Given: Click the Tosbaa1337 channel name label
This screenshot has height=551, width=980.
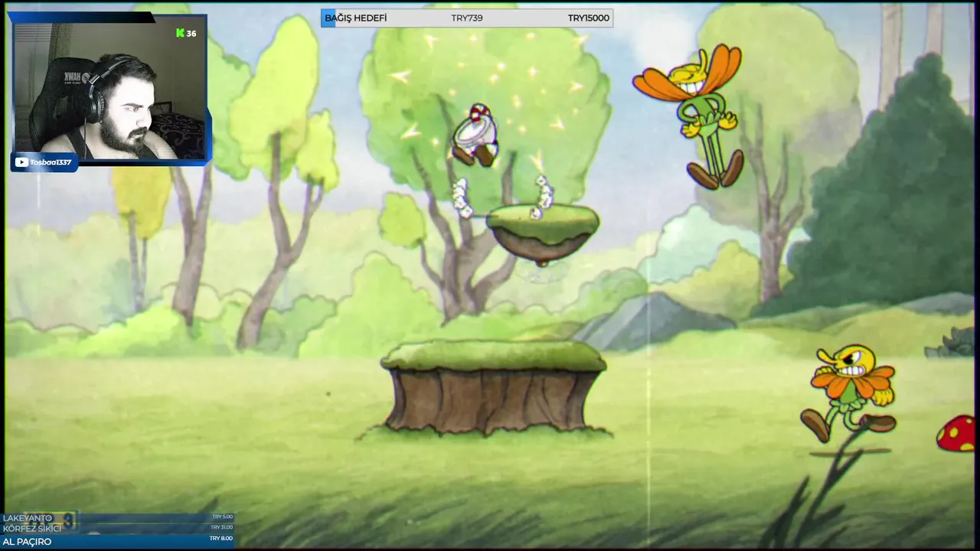Looking at the screenshot, I should coord(51,162).
